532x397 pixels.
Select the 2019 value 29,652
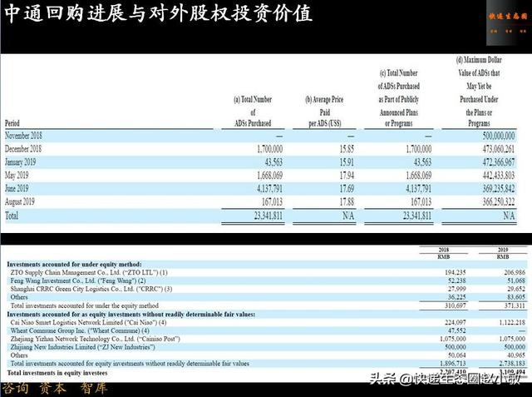pyautogui.click(x=516, y=289)
